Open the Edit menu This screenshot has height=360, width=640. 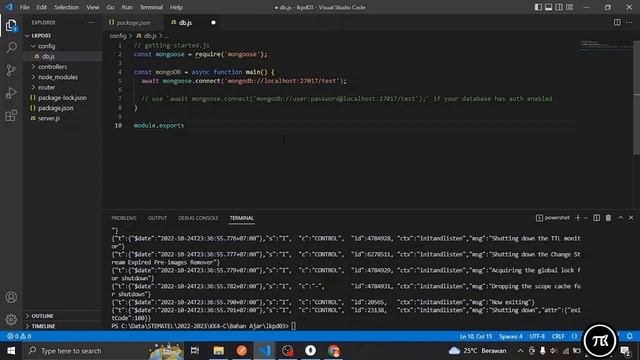(x=41, y=7)
